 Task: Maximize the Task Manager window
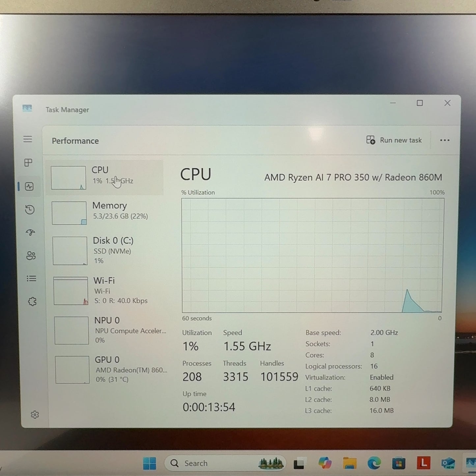pos(420,103)
